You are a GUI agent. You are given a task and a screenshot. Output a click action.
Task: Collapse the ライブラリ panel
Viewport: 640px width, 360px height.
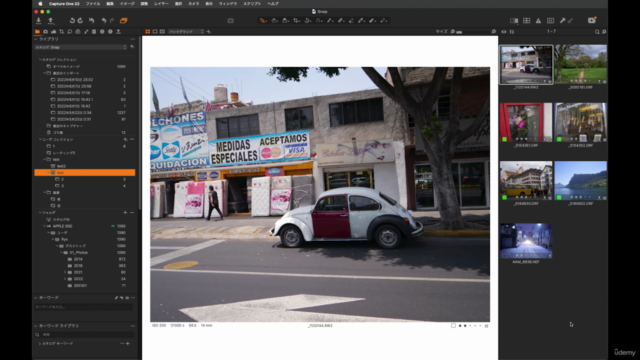point(36,39)
